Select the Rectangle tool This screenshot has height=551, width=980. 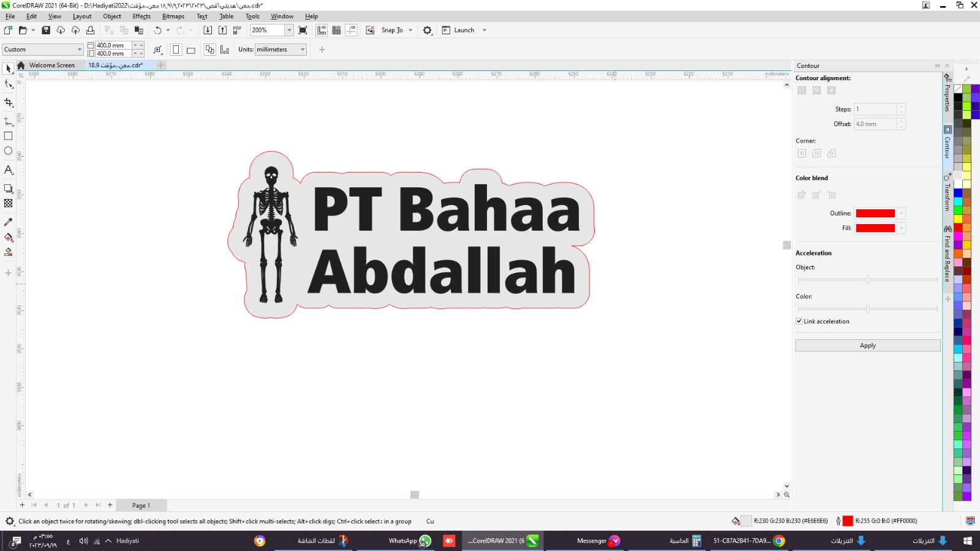pos(9,136)
